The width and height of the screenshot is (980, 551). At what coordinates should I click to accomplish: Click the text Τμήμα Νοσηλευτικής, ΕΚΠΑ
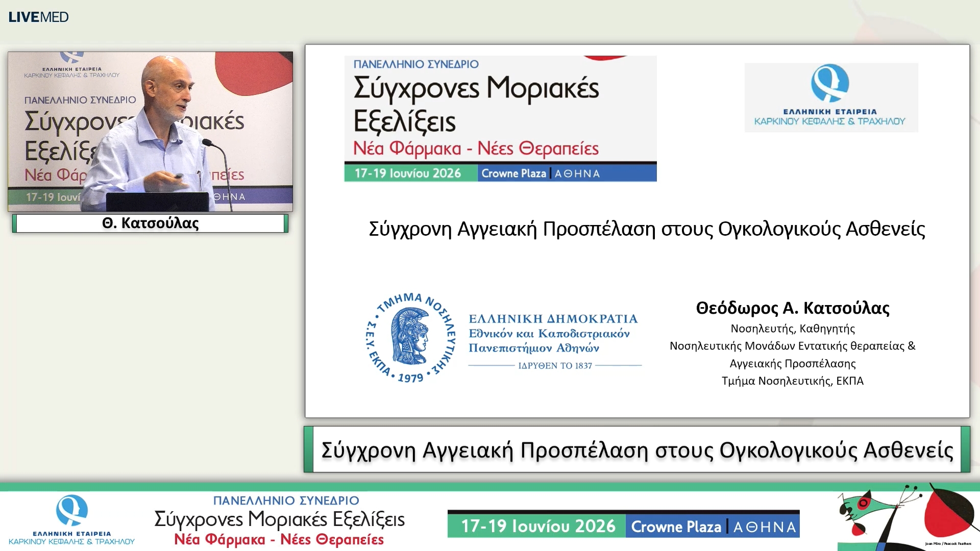[793, 381]
